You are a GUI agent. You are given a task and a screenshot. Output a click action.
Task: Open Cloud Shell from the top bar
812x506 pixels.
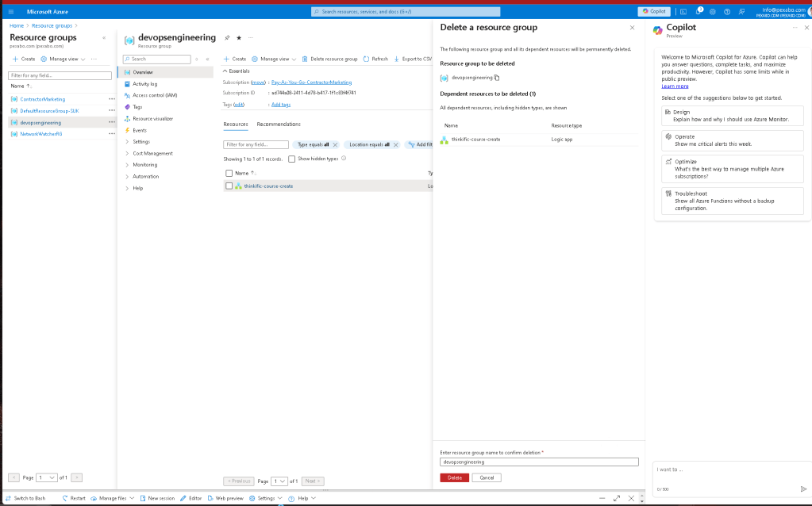683,11
